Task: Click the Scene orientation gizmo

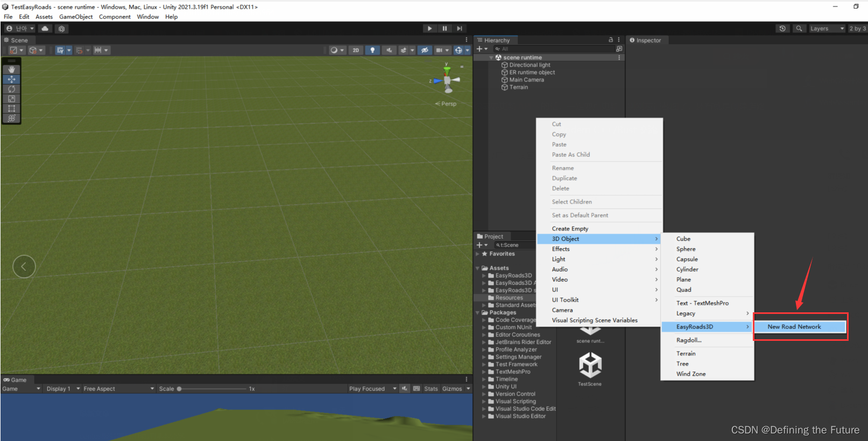Action: tap(447, 80)
